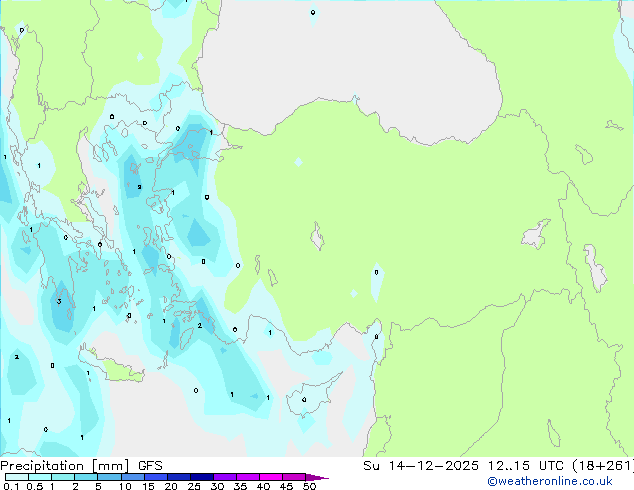Click legend label "10"
This screenshot has height=490, width=634.
[125, 486]
